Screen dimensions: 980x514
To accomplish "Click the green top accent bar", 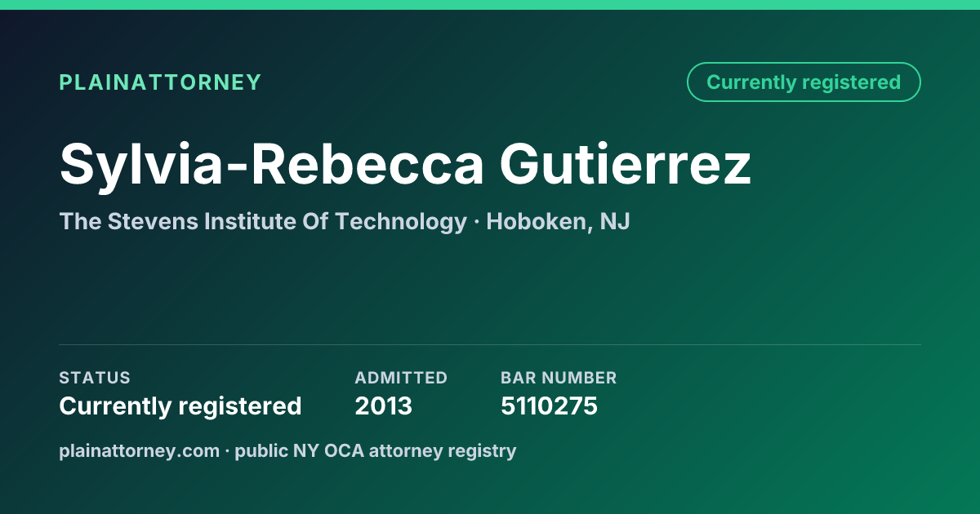I will pos(490,5).
